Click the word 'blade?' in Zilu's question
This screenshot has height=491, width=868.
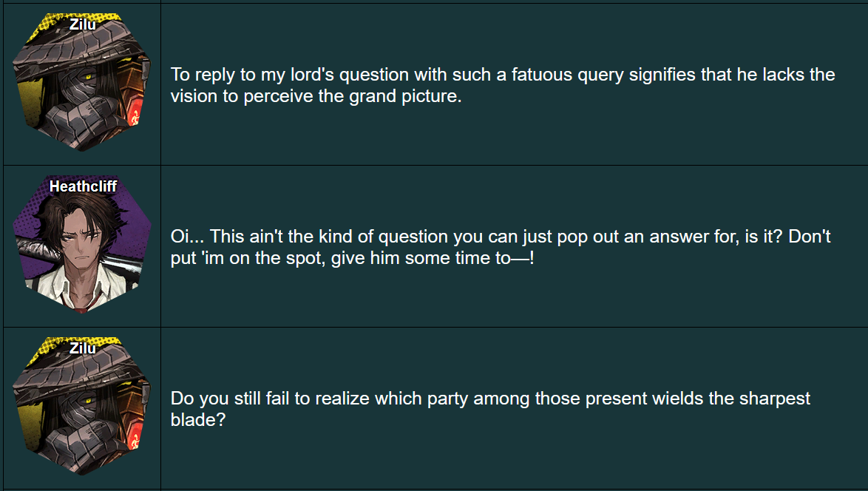[x=198, y=419]
